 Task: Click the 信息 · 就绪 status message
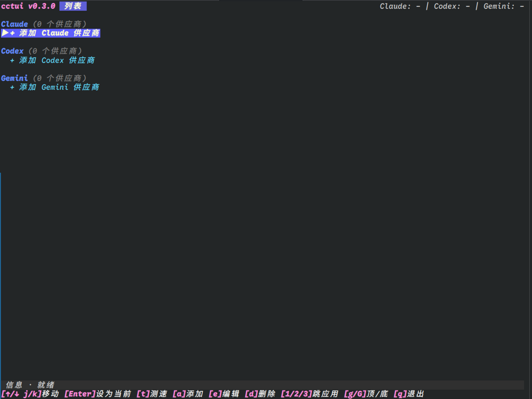[30, 385]
